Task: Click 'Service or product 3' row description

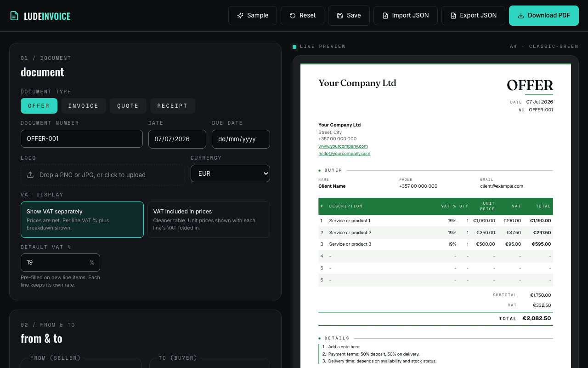Action: point(350,244)
